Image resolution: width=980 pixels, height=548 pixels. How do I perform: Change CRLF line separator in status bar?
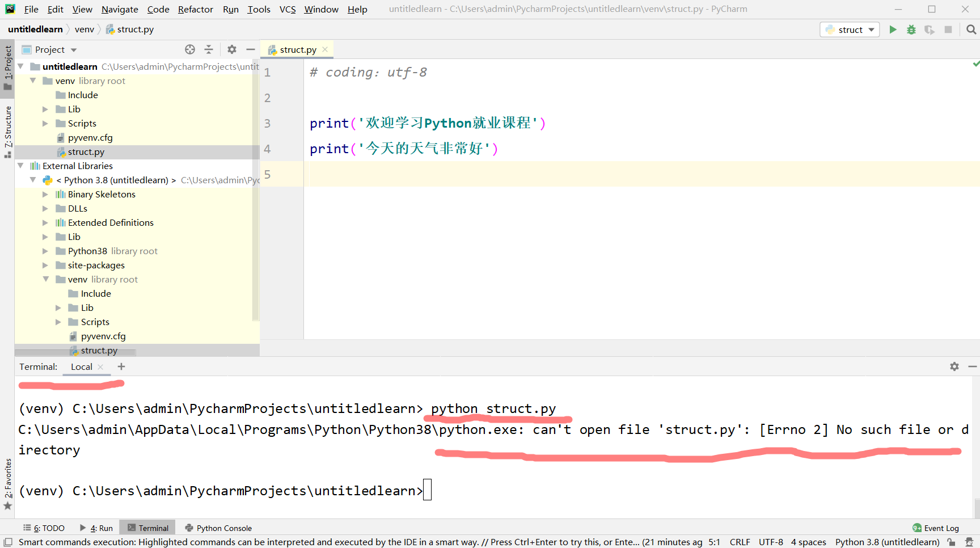740,542
